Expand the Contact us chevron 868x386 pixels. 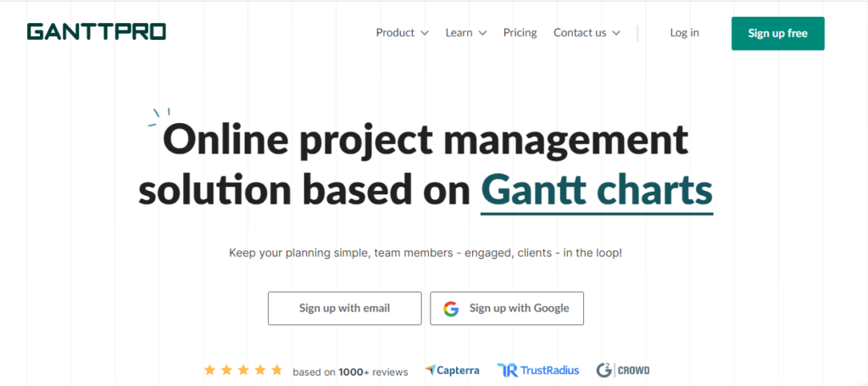pos(616,33)
